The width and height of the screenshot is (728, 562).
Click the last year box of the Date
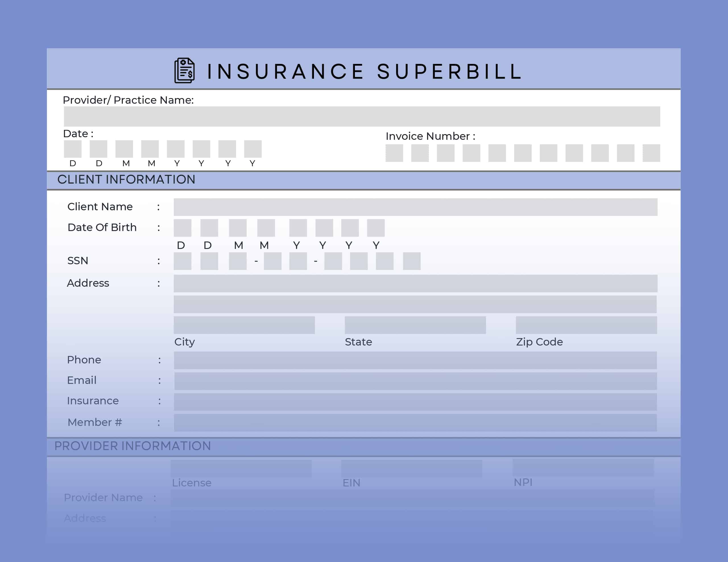[253, 149]
